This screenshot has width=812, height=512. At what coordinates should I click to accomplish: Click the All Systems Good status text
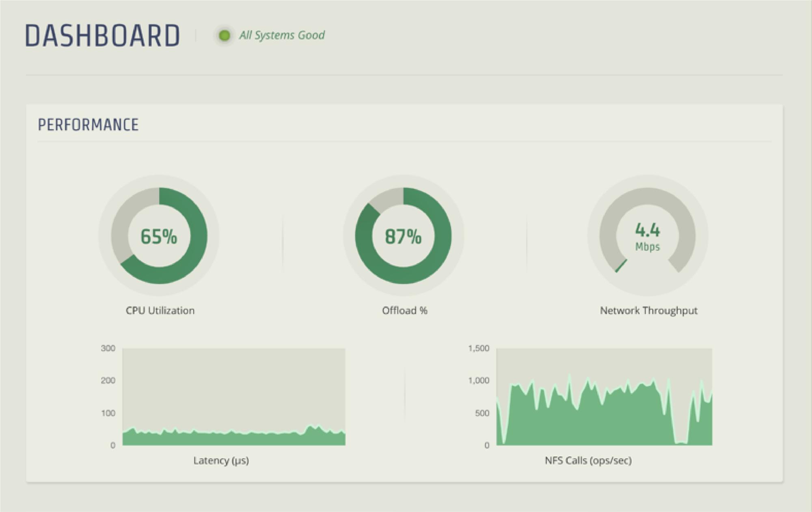(x=282, y=35)
